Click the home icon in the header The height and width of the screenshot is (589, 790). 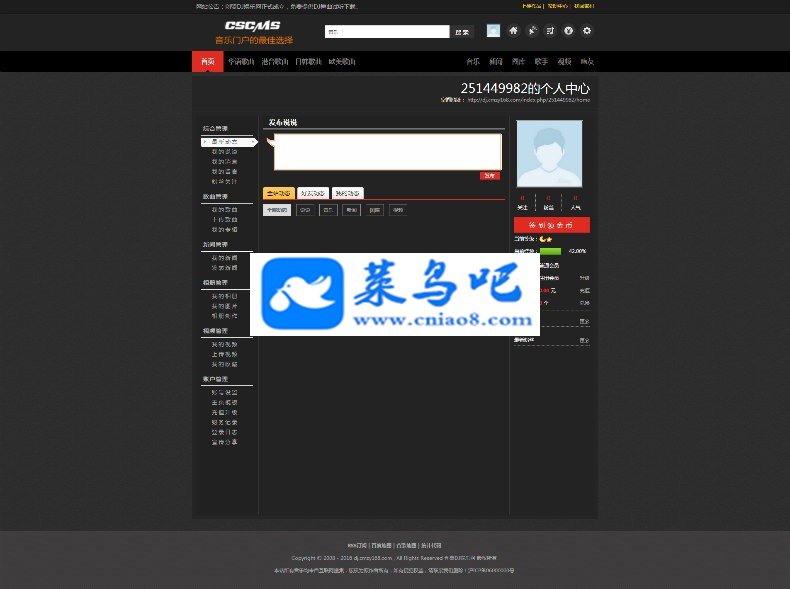[513, 31]
